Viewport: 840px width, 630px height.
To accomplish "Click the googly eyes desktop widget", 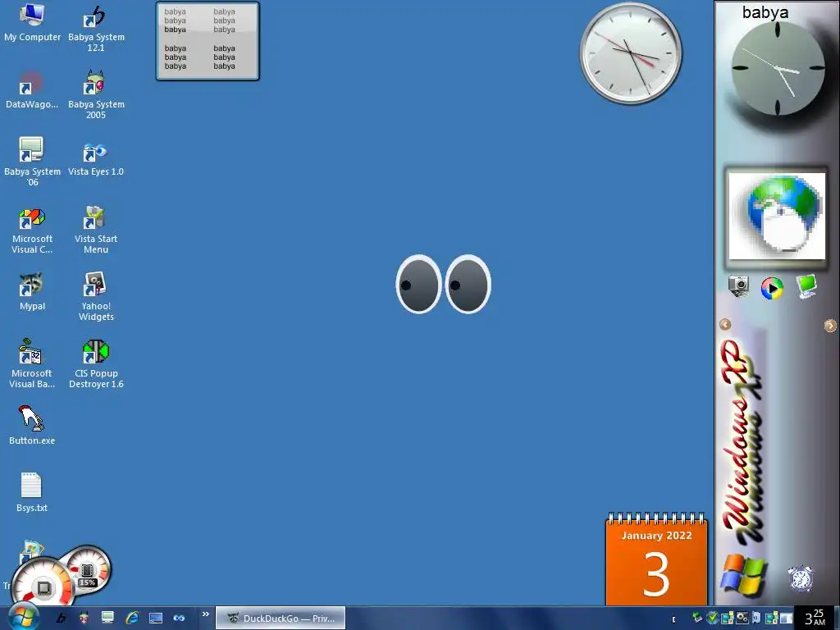I will click(443, 284).
